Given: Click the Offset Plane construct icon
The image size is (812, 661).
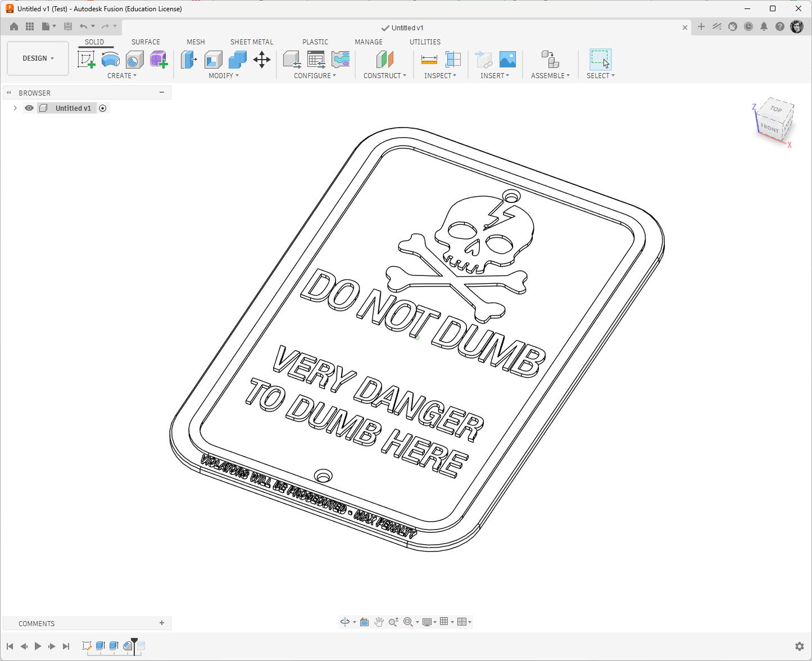Looking at the screenshot, I should click(x=385, y=60).
